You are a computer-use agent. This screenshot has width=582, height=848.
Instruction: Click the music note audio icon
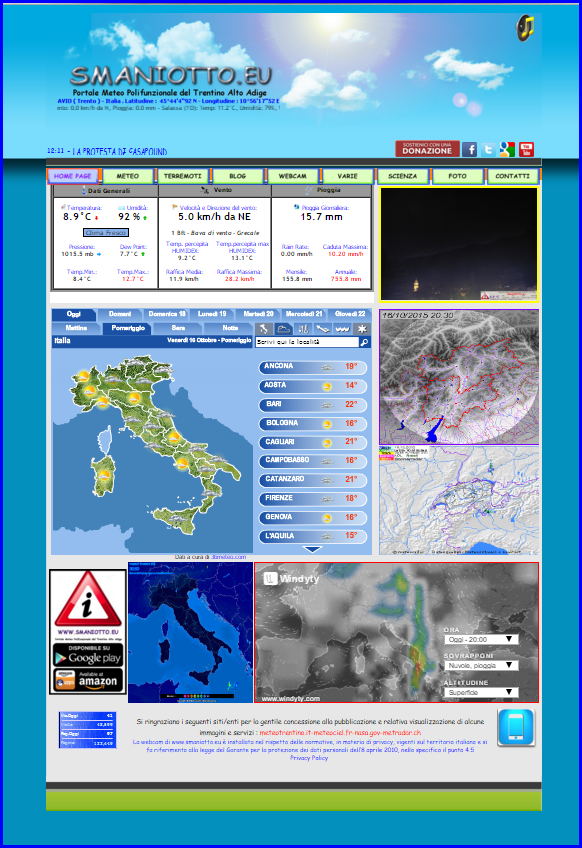tap(525, 28)
